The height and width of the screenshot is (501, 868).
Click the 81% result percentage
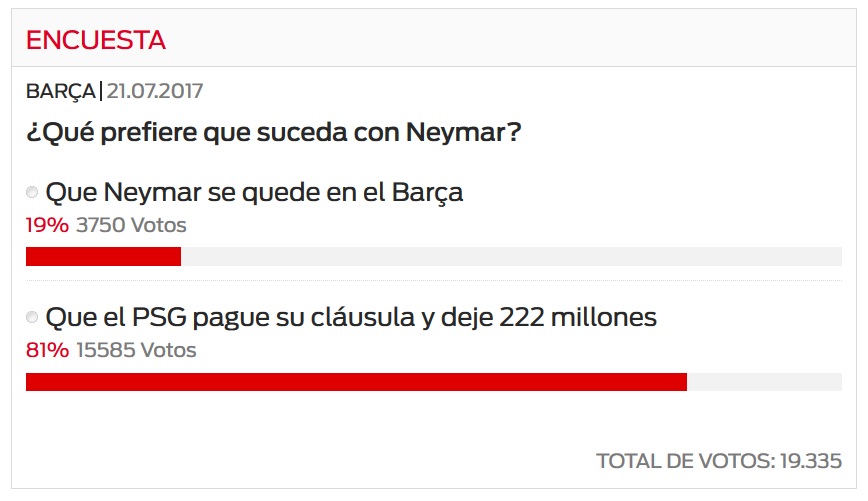[47, 350]
